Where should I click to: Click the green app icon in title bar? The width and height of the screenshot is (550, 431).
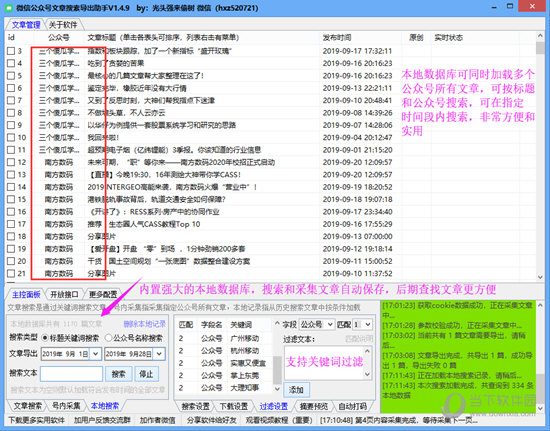(x=9, y=7)
